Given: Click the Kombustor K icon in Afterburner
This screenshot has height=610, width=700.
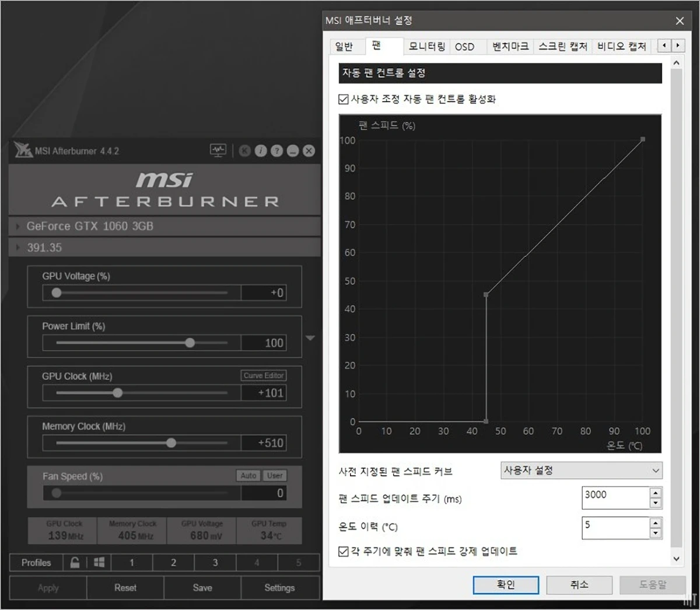Looking at the screenshot, I should [245, 151].
